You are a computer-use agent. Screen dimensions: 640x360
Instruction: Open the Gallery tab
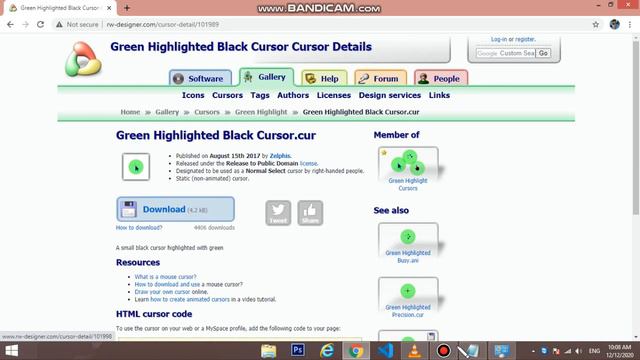point(267,77)
